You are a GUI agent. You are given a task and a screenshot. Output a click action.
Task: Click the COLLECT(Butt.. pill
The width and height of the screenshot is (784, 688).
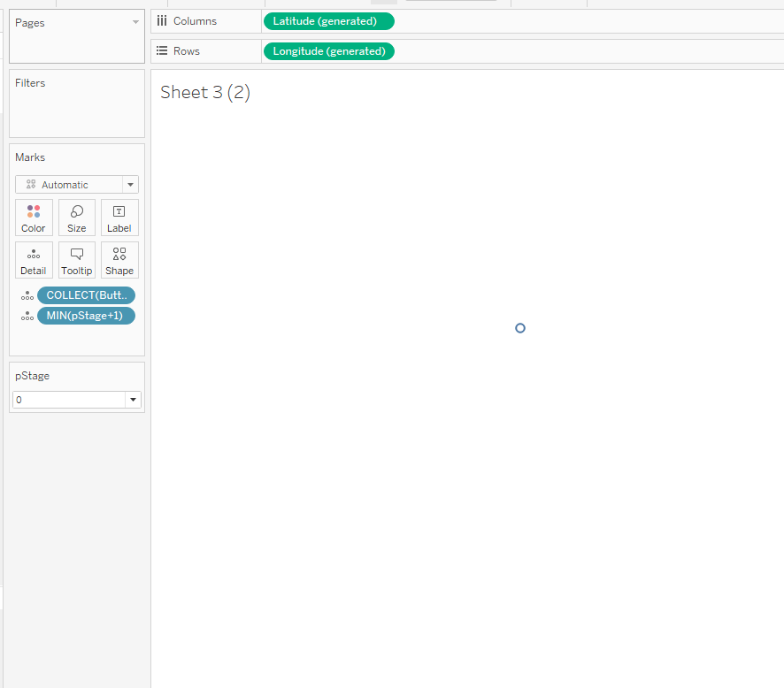86,295
